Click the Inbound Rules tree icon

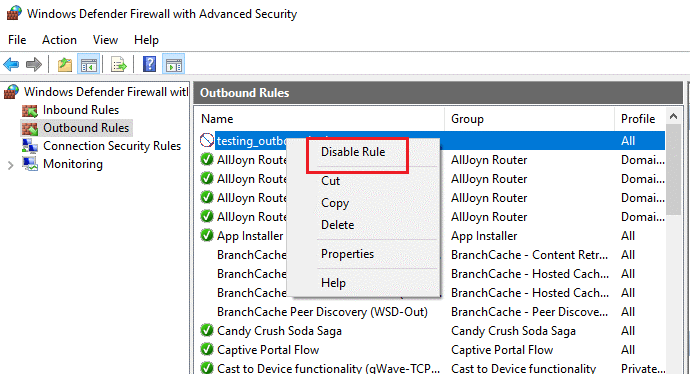pos(30,110)
